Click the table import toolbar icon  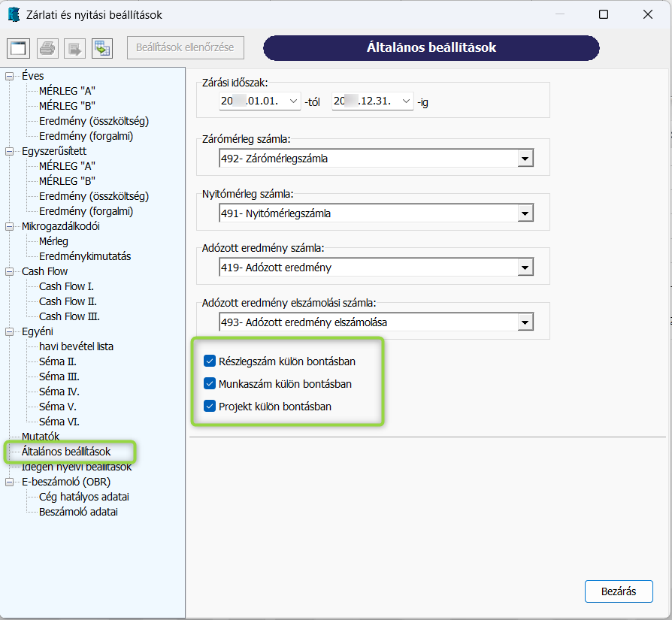pyautogui.click(x=102, y=47)
